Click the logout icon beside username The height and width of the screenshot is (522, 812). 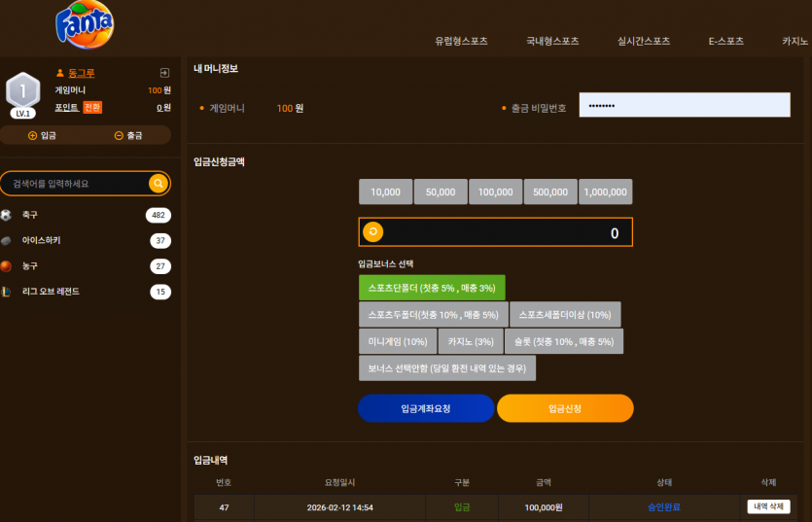pos(164,73)
